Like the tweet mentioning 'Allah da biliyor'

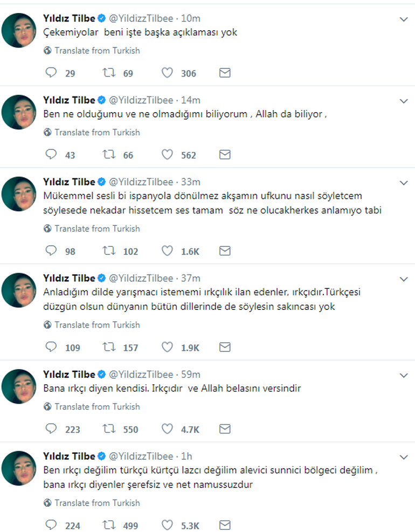(x=167, y=155)
